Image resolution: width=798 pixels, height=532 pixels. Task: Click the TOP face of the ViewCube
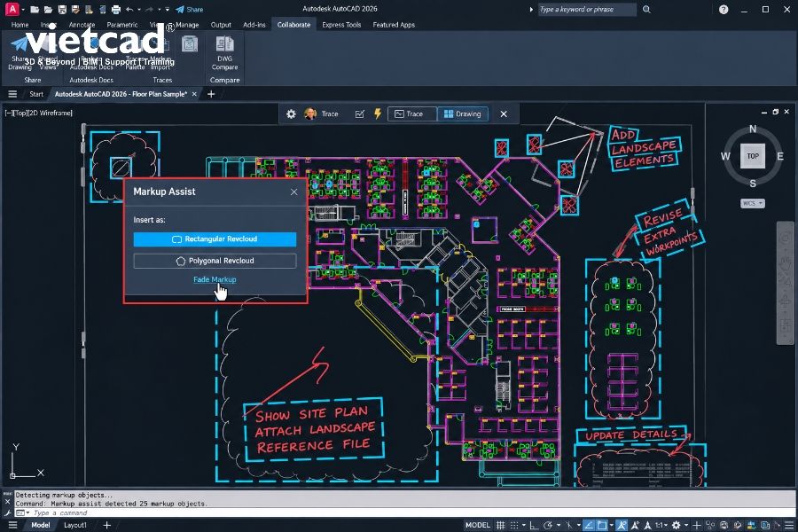(753, 156)
